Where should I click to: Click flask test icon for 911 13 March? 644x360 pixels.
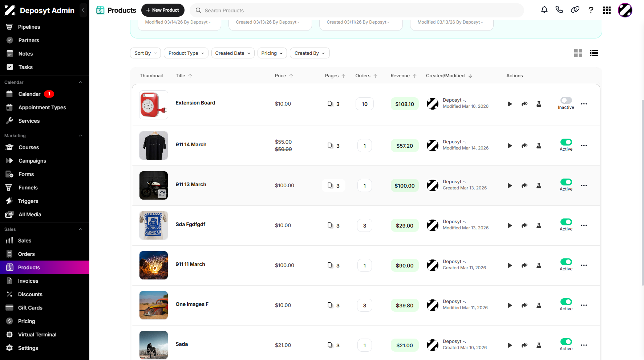539,185
